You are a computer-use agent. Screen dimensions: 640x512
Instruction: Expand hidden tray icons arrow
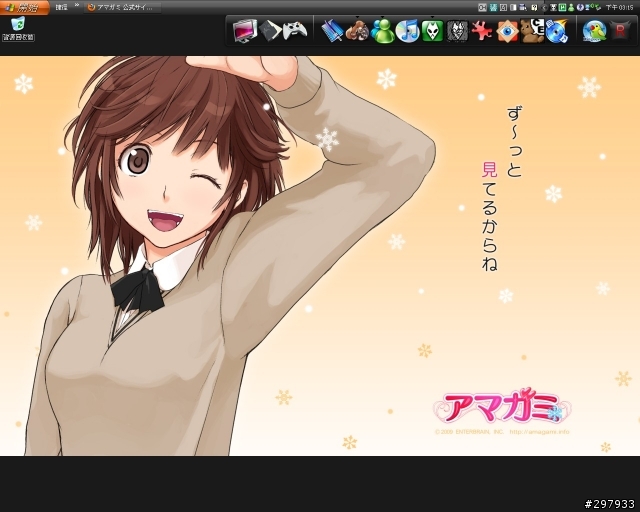[544, 7]
